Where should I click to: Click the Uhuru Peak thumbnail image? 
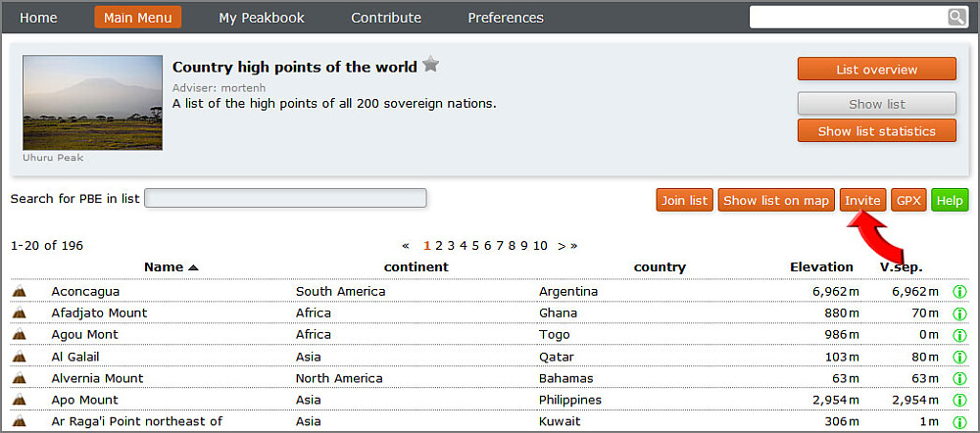pyautogui.click(x=92, y=103)
